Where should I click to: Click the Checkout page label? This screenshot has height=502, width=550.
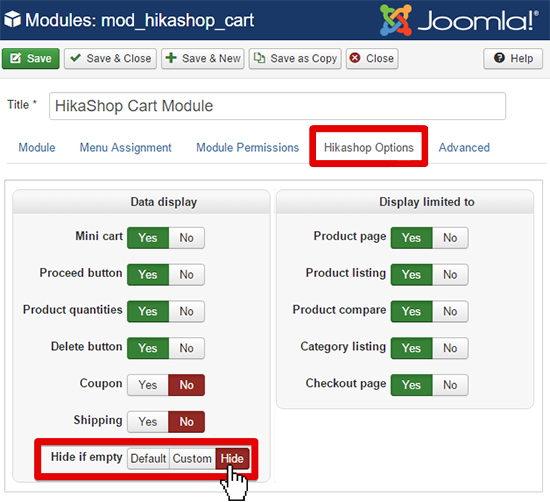tap(346, 383)
